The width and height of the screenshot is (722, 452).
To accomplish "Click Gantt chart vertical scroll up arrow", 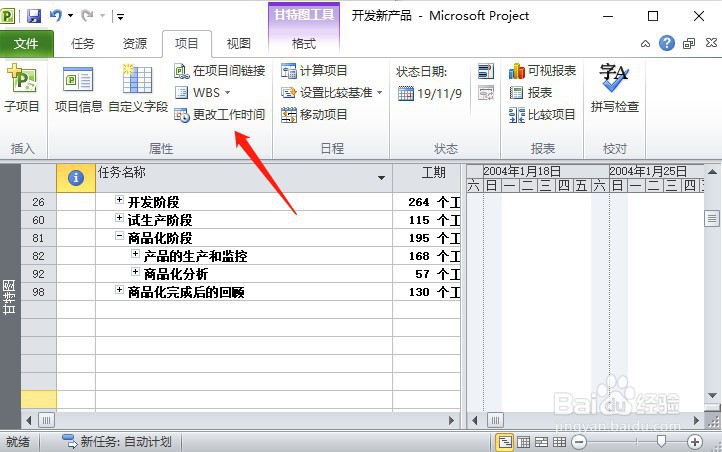I will 712,172.
